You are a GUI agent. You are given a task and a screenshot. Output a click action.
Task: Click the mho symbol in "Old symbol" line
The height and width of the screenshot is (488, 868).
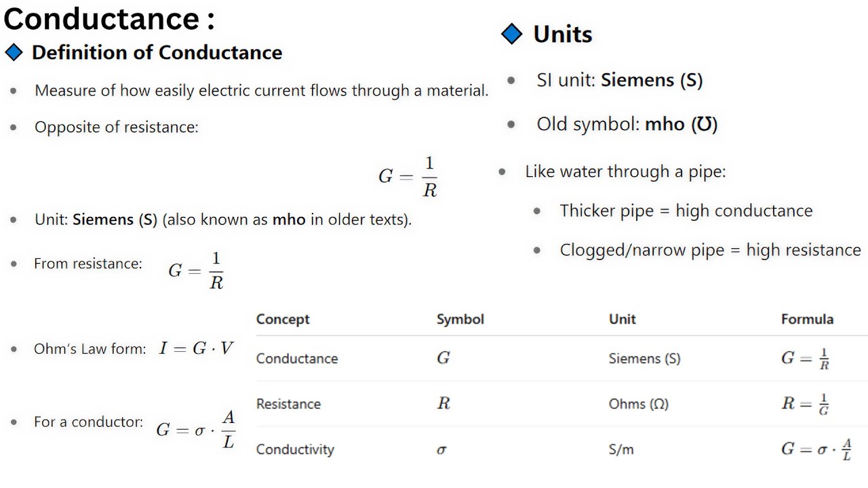pos(705,125)
